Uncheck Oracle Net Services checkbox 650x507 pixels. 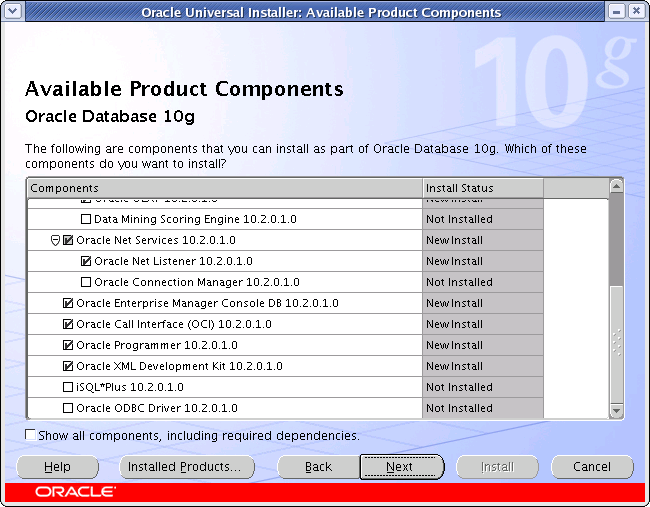click(68, 240)
